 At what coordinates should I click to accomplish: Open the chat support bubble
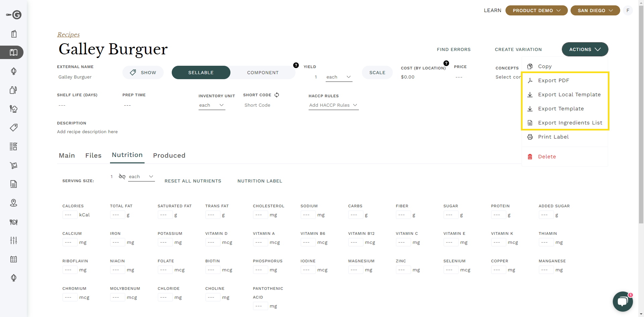pos(623,301)
